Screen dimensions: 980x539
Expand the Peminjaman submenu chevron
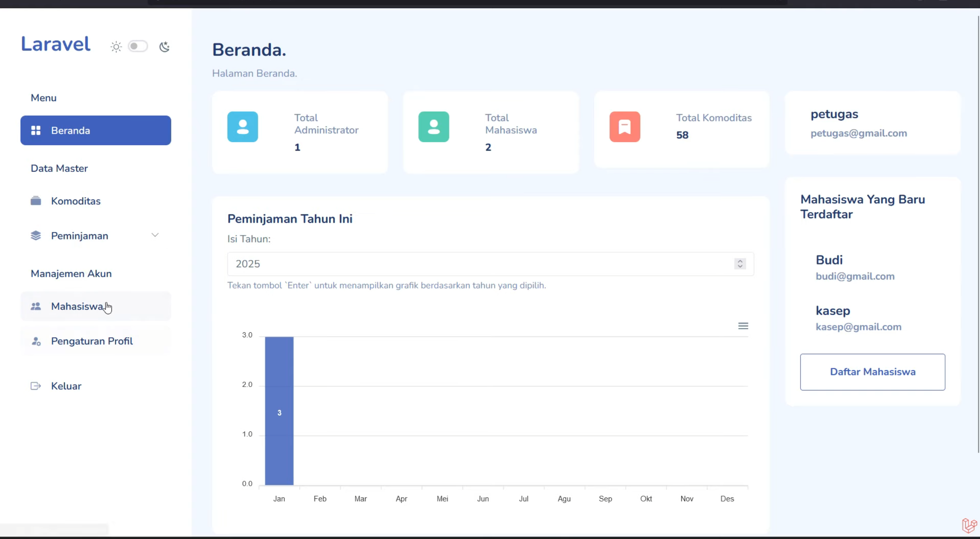(x=155, y=235)
